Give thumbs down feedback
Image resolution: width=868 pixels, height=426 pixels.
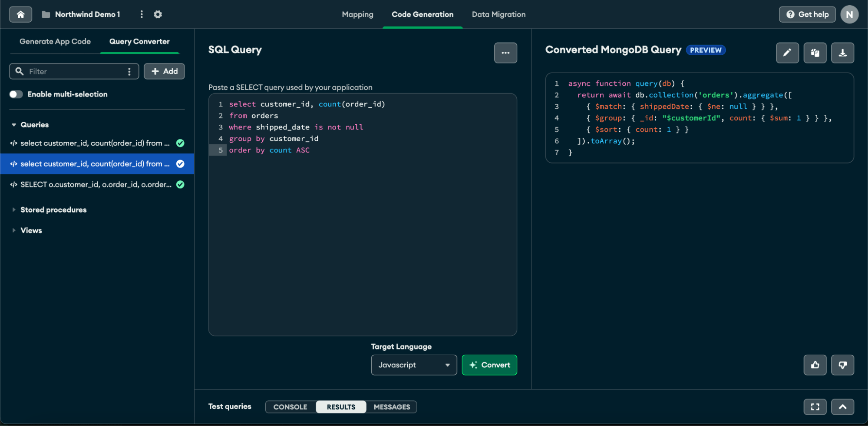click(x=842, y=365)
